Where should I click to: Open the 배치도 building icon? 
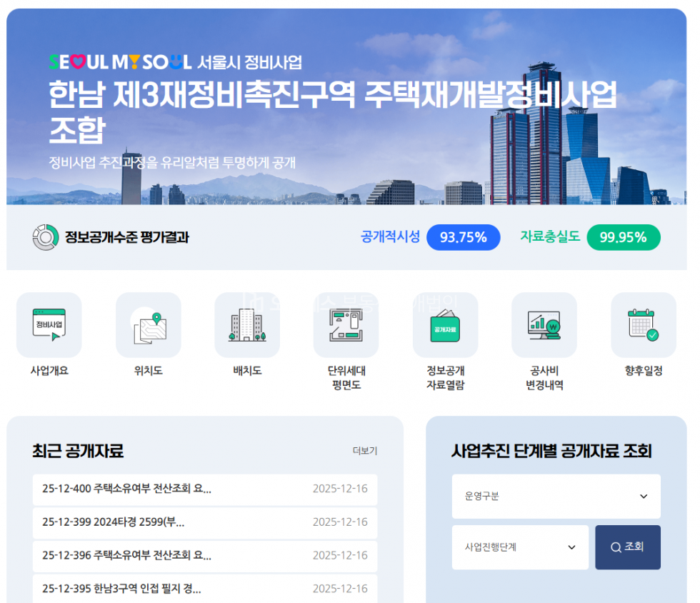(247, 325)
